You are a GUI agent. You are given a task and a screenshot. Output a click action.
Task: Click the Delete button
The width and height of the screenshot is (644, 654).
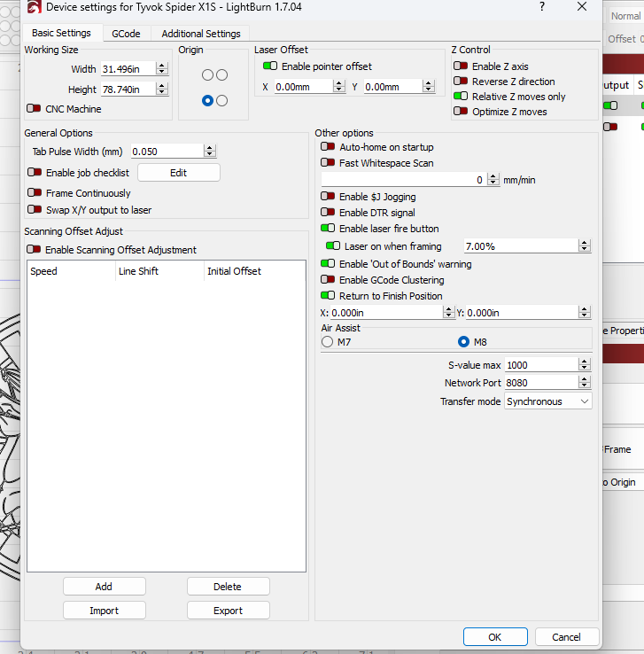(228, 587)
